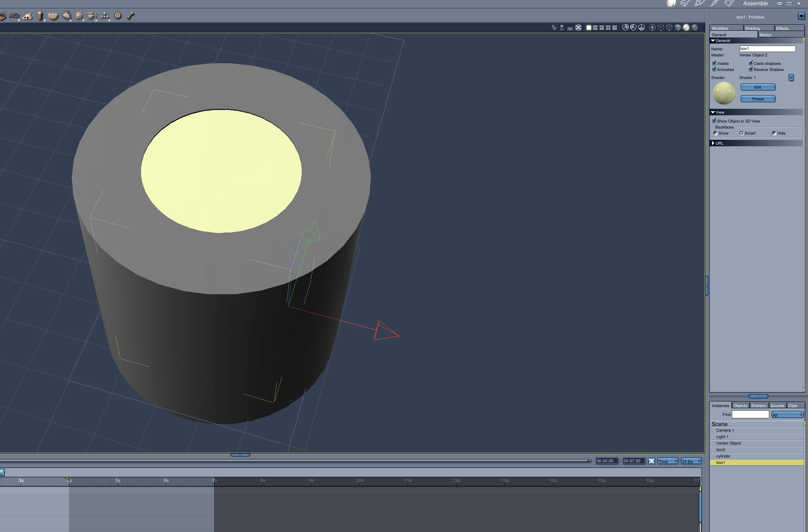Select the Hide backfaces radio button
Screen dimensions: 808x532
point(774,133)
